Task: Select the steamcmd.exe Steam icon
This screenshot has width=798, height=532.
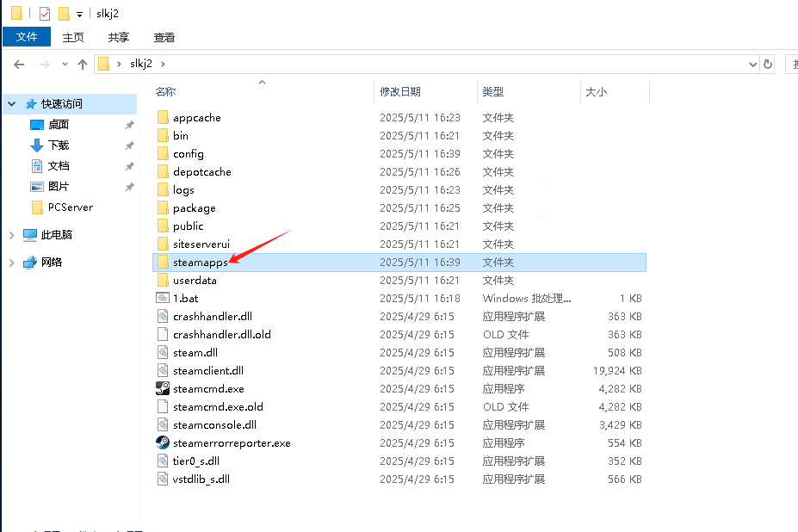Action: (163, 388)
